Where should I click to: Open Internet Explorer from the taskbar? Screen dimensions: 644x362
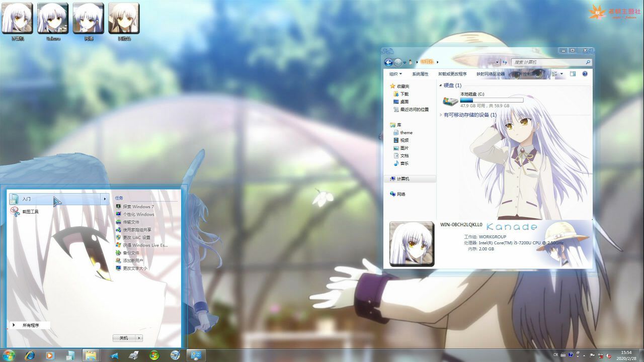tap(30, 355)
